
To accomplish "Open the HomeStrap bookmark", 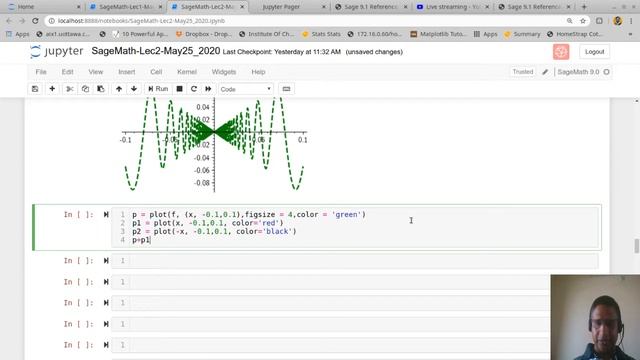I will pyautogui.click(x=575, y=34).
